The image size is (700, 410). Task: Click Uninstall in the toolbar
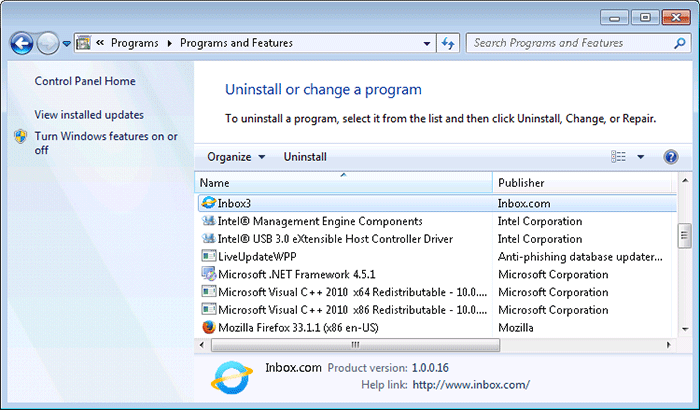pyautogui.click(x=305, y=157)
